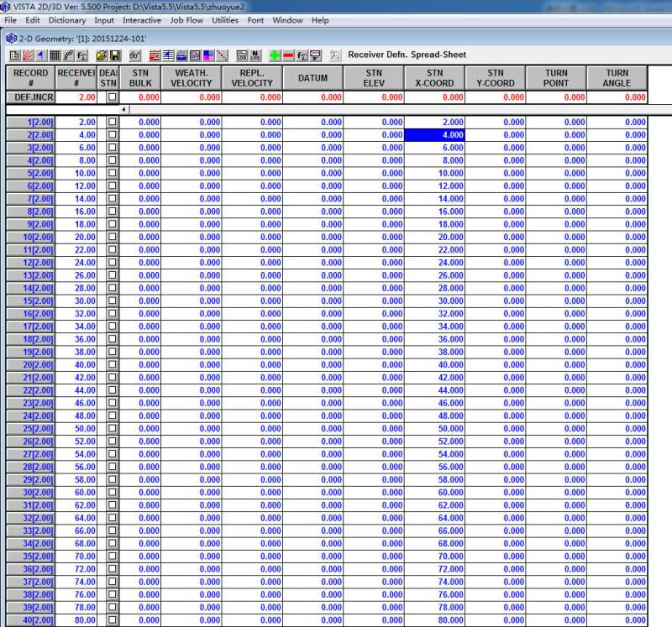Open the Utilities menu
672x627 pixels.
[224, 19]
